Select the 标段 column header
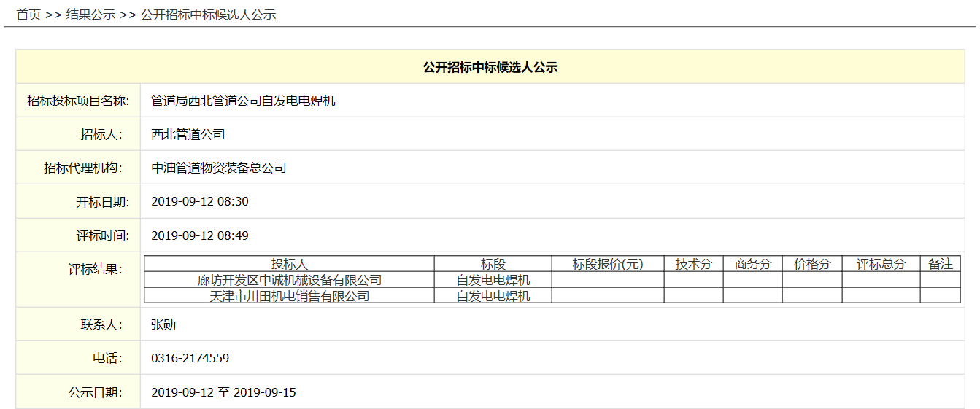This screenshot has width=980, height=409. tap(493, 264)
